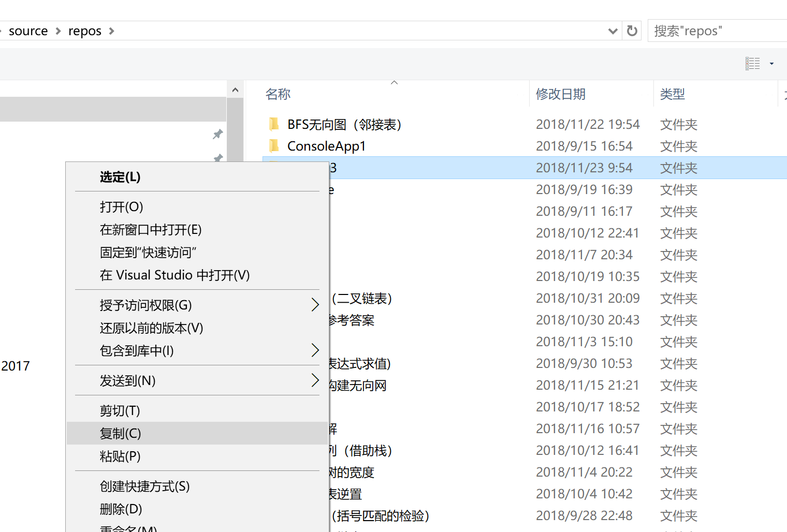Click the date 2018/11/23 9:54
The width and height of the screenshot is (787, 532).
click(x=584, y=168)
